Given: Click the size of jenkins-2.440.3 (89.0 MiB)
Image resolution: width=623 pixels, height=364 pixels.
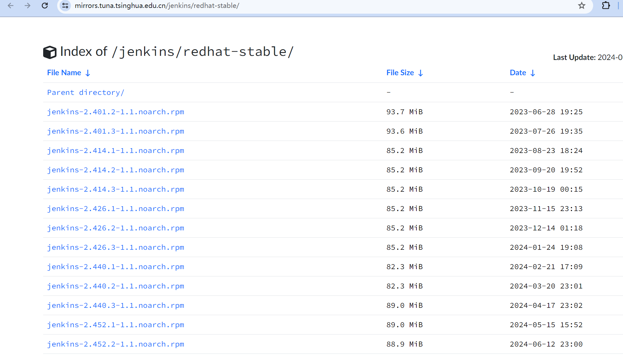Looking at the screenshot, I should pyautogui.click(x=405, y=305).
